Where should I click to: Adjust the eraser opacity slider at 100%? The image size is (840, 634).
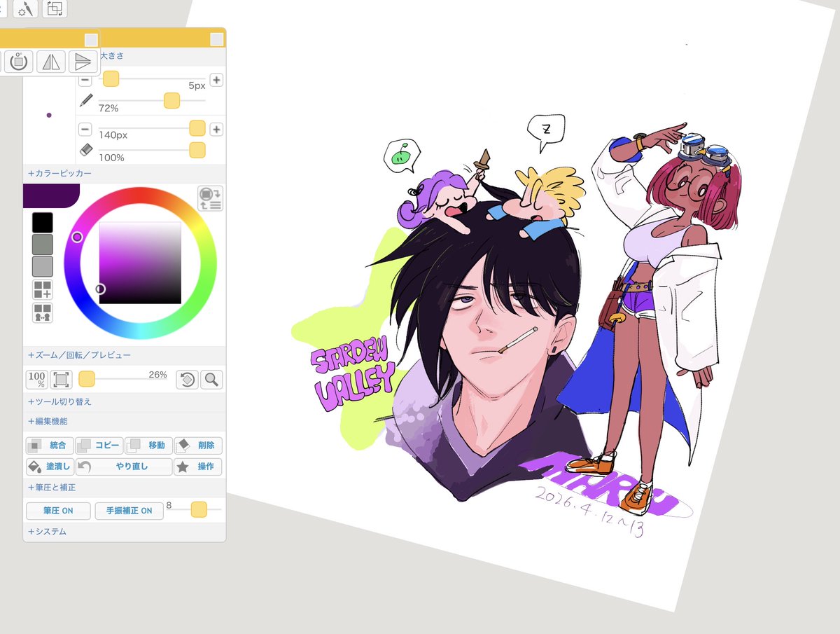click(197, 150)
